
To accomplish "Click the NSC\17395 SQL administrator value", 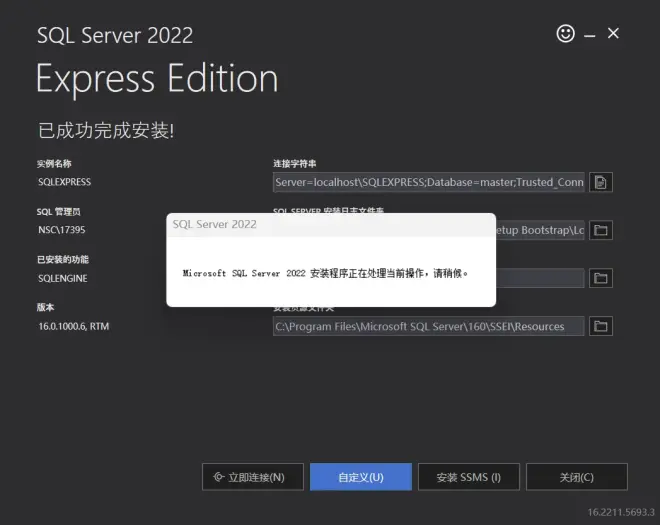I will click(61, 230).
